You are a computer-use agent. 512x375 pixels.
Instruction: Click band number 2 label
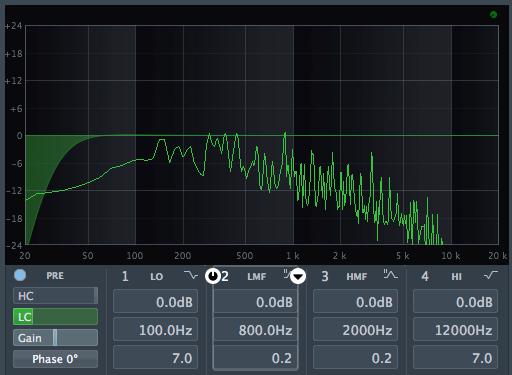225,276
